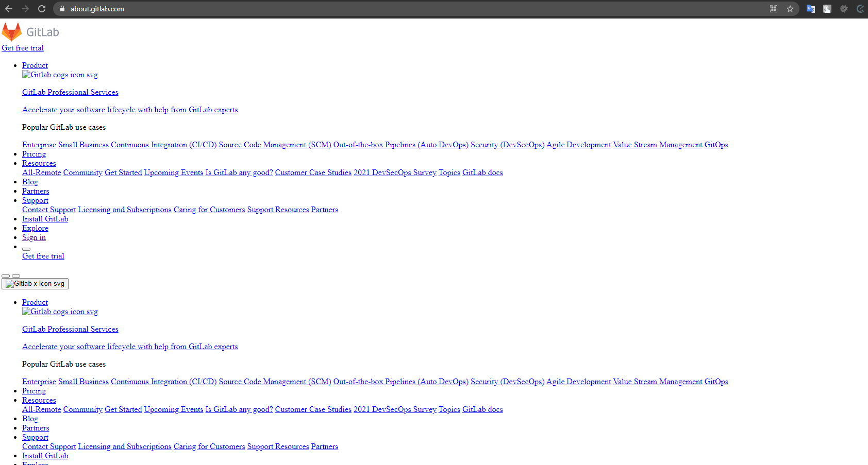Screen dimensions: 868x465
Task: Click upper menu's Gitlab cogs icon svg image
Action: point(60,75)
